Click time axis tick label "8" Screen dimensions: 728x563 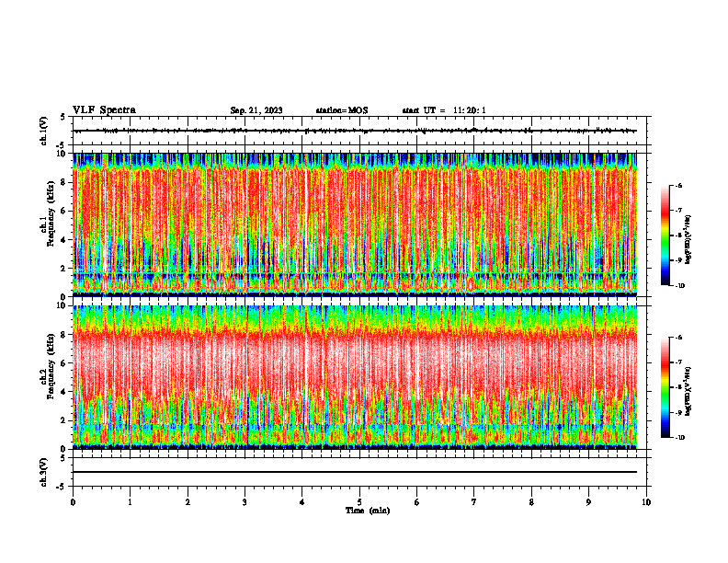531,502
